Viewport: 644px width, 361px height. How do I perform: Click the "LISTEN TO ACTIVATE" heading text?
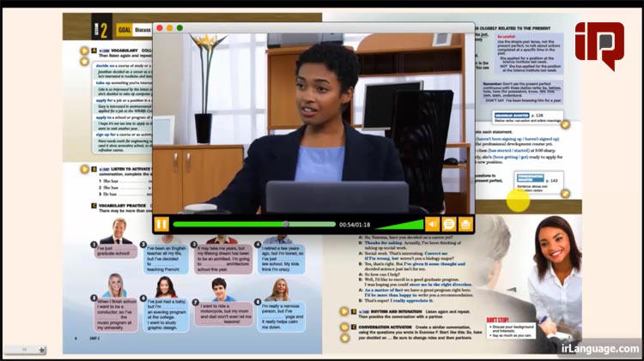pos(131,169)
